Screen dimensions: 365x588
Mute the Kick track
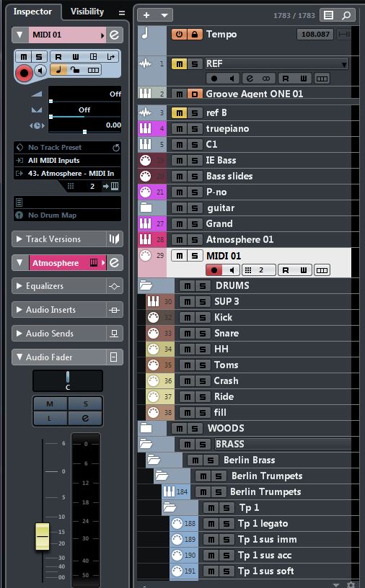188,318
